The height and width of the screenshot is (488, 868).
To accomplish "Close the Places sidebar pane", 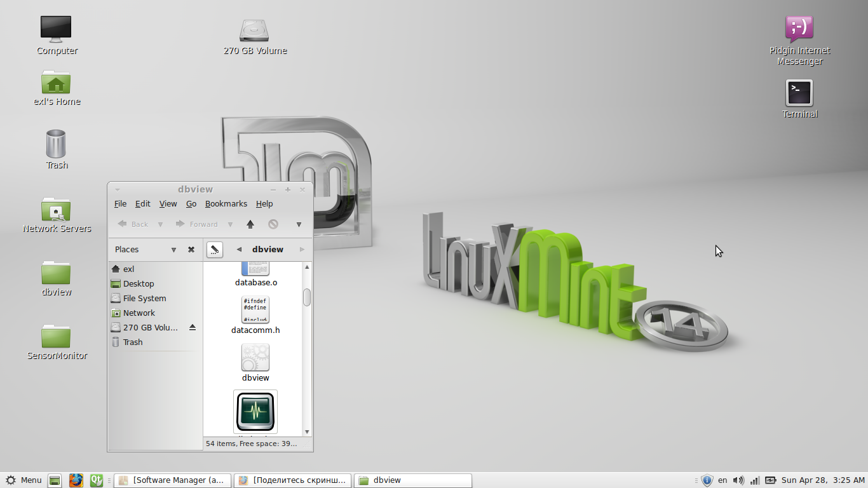I will pos(191,250).
